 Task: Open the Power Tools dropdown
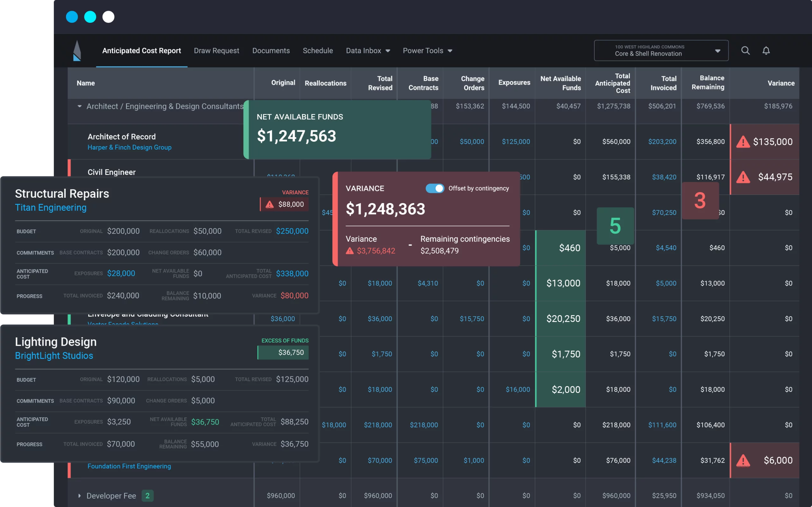(428, 51)
